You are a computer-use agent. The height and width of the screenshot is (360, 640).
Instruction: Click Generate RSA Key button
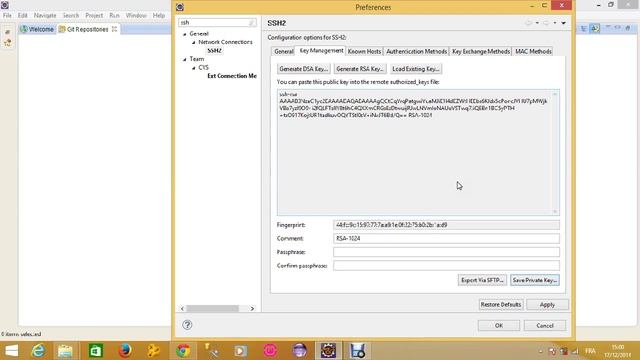pos(360,69)
